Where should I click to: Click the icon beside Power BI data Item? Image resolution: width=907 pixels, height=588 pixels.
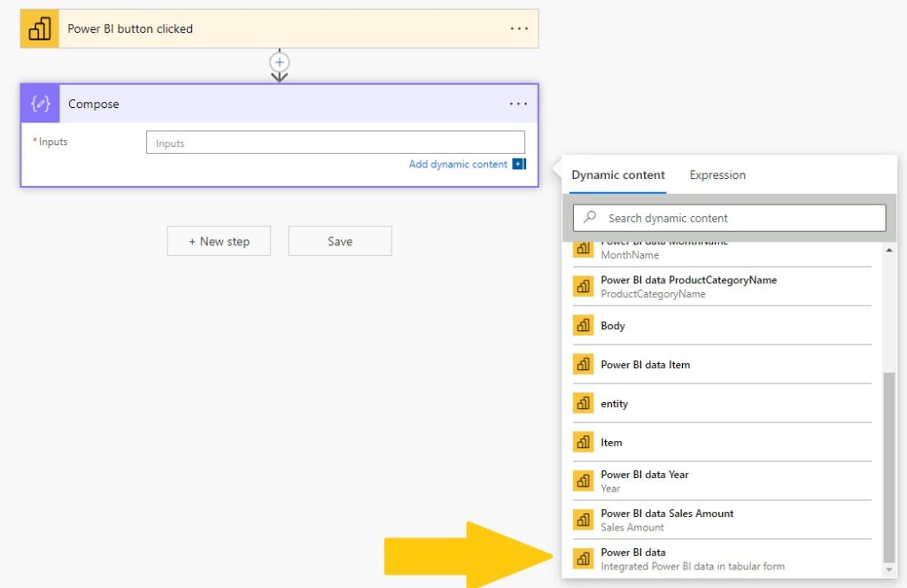(583, 364)
